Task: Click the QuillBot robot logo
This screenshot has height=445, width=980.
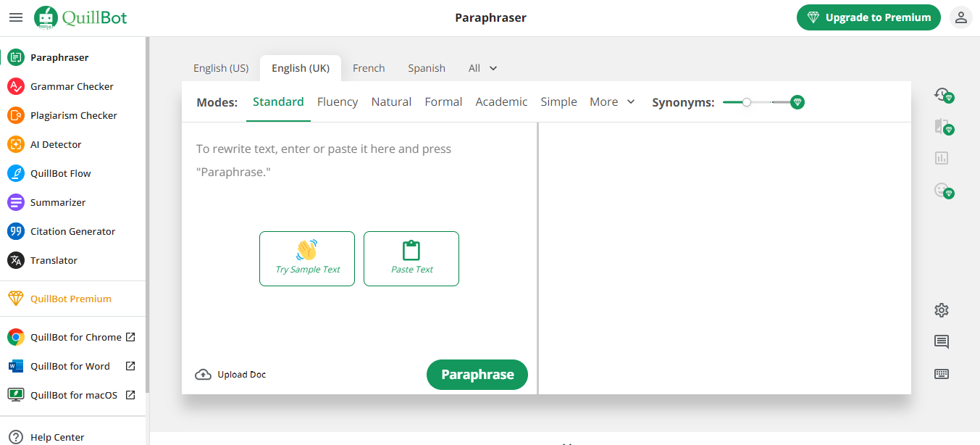Action: (x=46, y=17)
